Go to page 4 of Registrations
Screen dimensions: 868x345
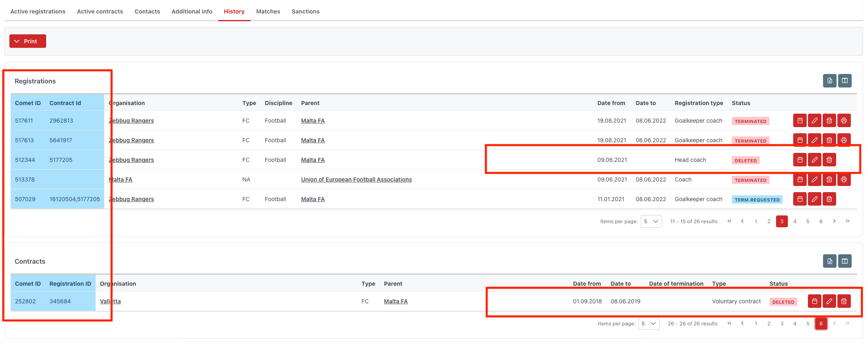click(794, 222)
